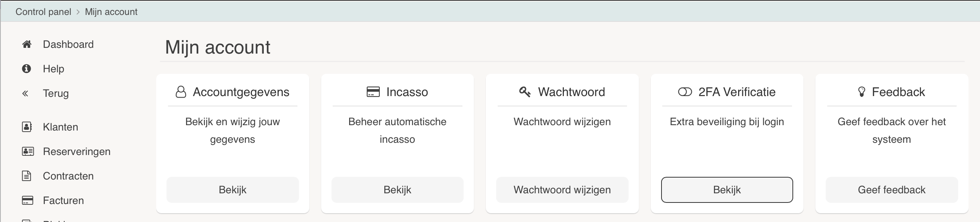The width and height of the screenshot is (980, 222).
Task: Go to Control panel breadcrumb link
Action: click(x=43, y=12)
